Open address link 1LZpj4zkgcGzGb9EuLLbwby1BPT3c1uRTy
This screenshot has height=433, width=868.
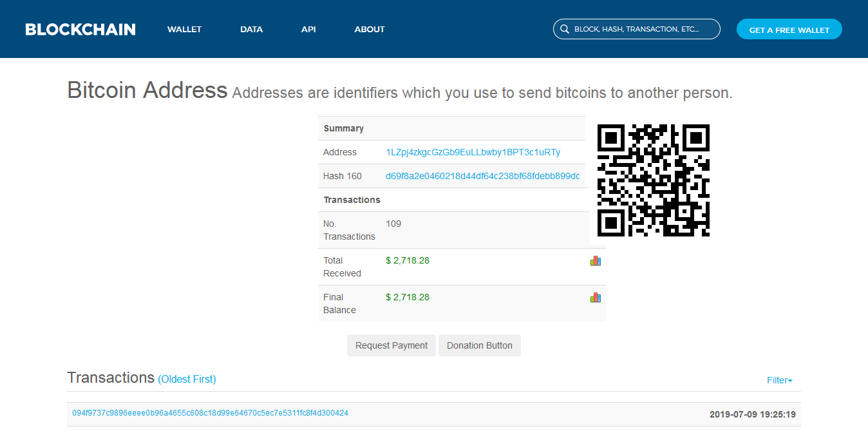[473, 152]
